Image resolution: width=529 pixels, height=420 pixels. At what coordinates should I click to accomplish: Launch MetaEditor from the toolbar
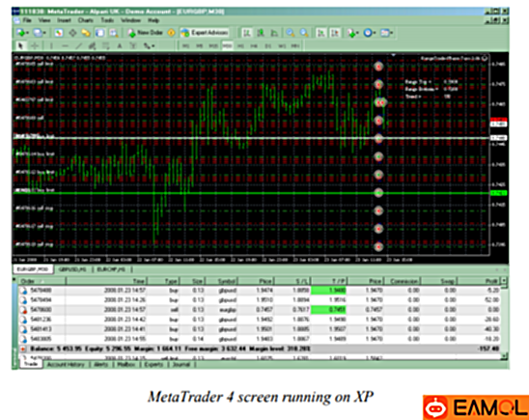[x=171, y=33]
